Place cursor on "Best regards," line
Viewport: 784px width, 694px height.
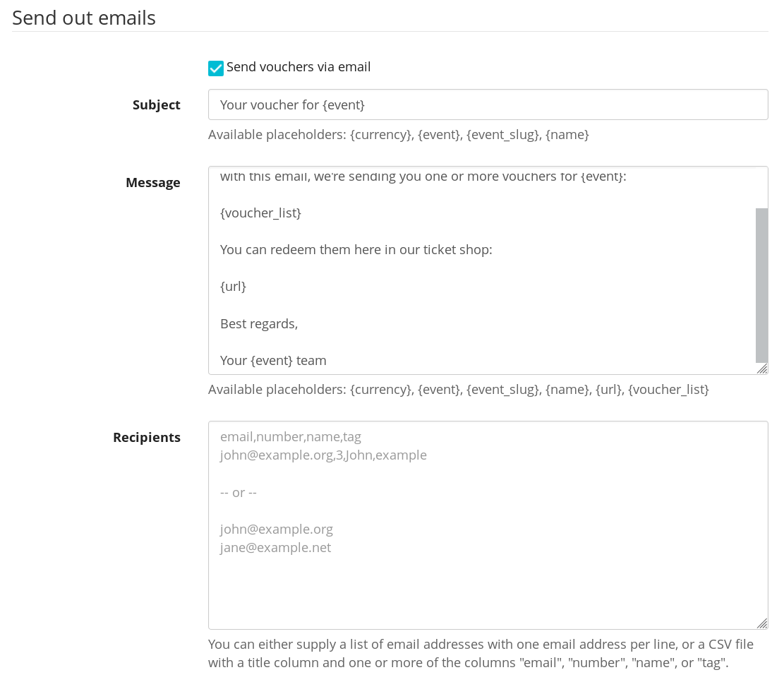[259, 324]
